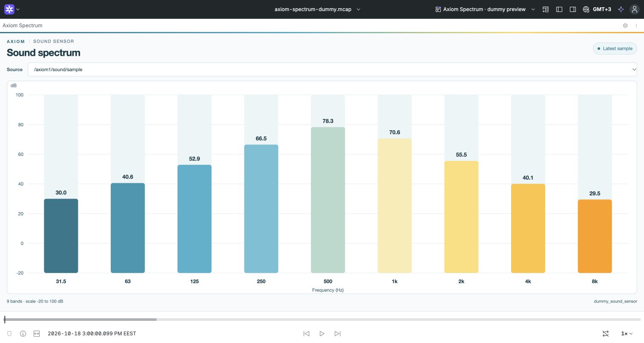Screen dimensions: 644x343
Task: Click the globe timezone icon
Action: [586, 9]
